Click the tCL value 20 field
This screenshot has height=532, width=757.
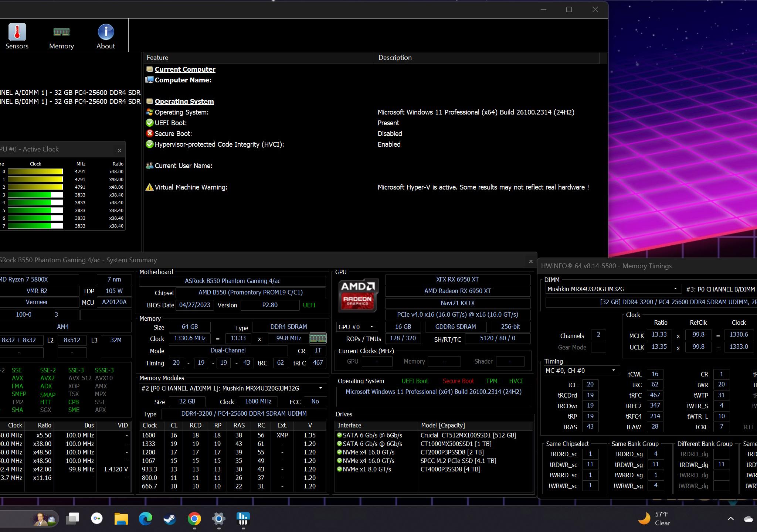click(590, 384)
